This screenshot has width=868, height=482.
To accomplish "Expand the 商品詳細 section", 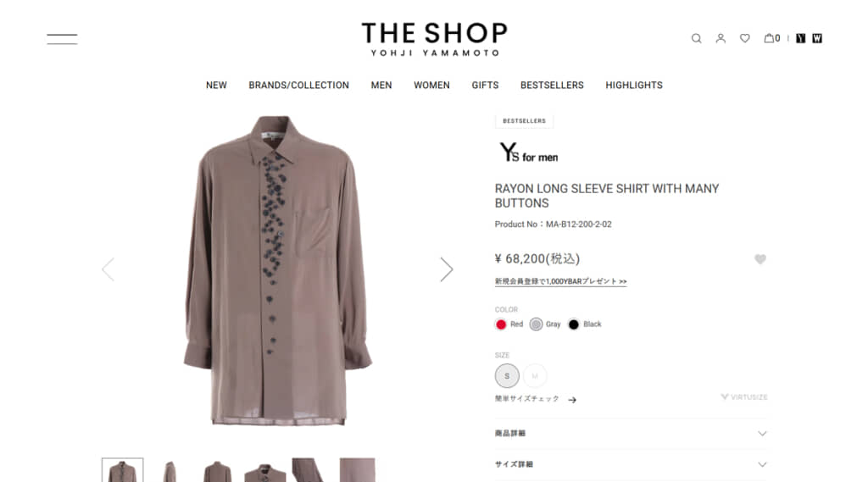I will (x=631, y=434).
